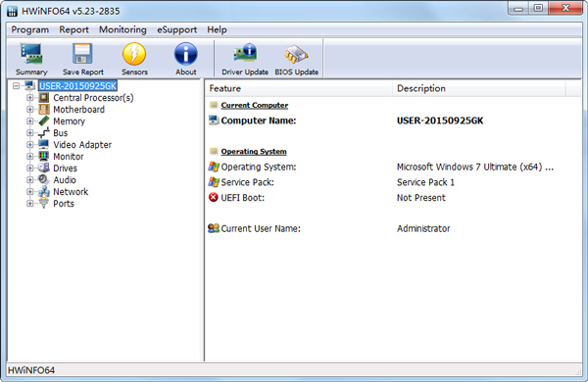Select Microsoft Windows 7 Ultimate (x64) value
The height and width of the screenshot is (382, 588).
coord(475,167)
